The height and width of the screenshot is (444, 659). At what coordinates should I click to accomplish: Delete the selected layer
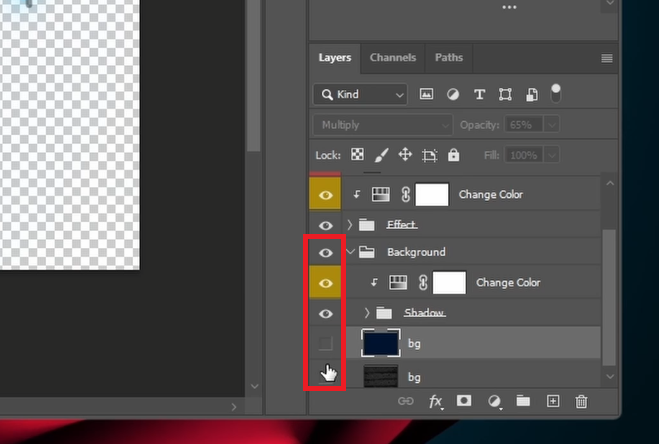pyautogui.click(x=581, y=402)
